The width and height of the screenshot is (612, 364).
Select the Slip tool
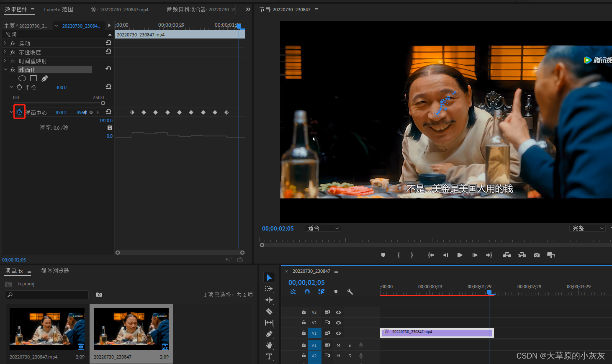pos(269,323)
